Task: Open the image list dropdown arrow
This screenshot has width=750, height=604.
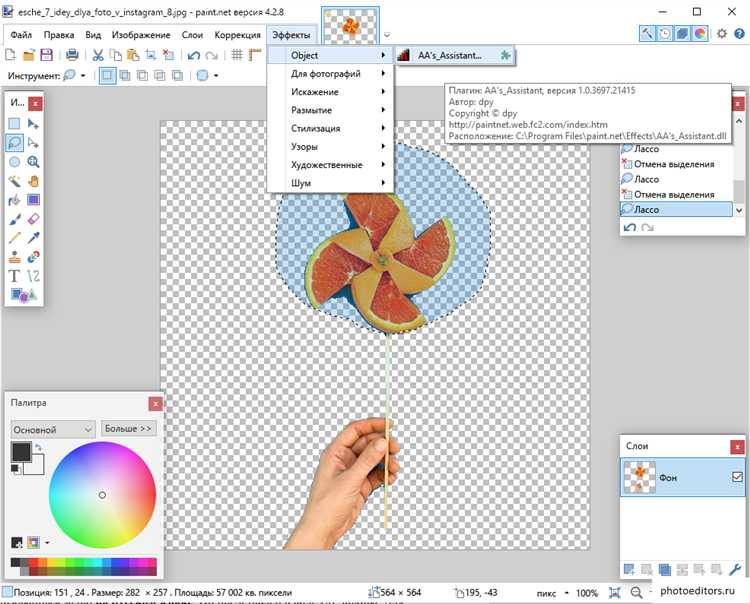Action: click(x=387, y=34)
